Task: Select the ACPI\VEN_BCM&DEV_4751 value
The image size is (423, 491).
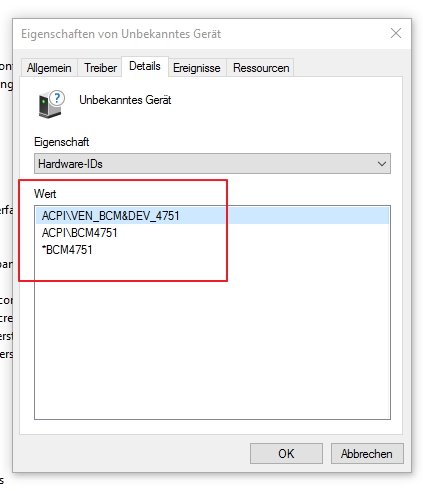Action: click(x=212, y=216)
